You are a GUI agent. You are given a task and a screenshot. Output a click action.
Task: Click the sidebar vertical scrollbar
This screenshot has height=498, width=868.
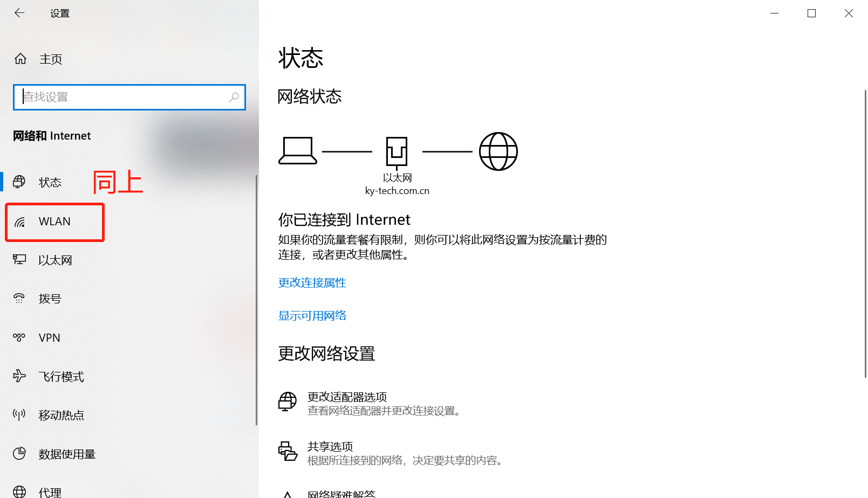tap(256, 300)
